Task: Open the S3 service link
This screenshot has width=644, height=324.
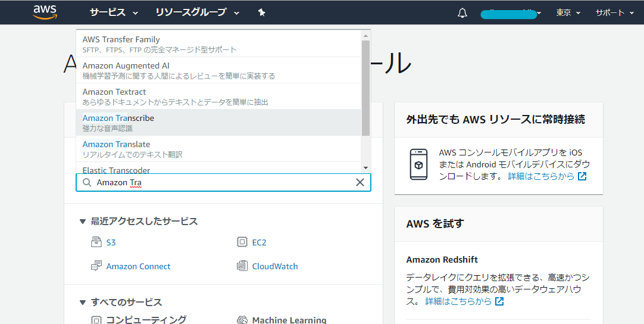Action: point(111,242)
